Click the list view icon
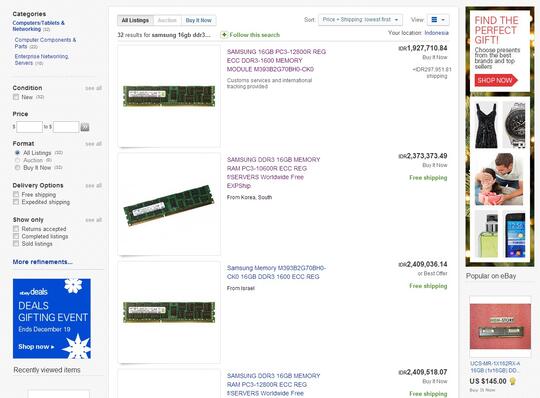 point(434,20)
